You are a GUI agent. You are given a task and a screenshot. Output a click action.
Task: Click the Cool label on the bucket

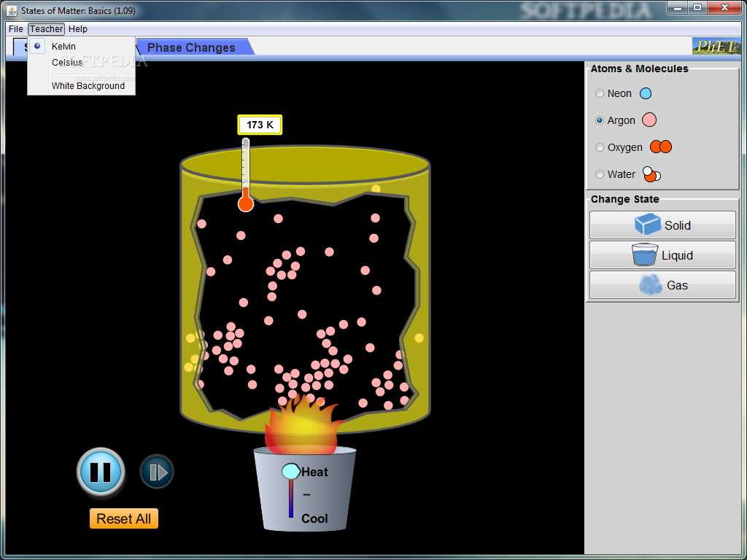[x=314, y=518]
